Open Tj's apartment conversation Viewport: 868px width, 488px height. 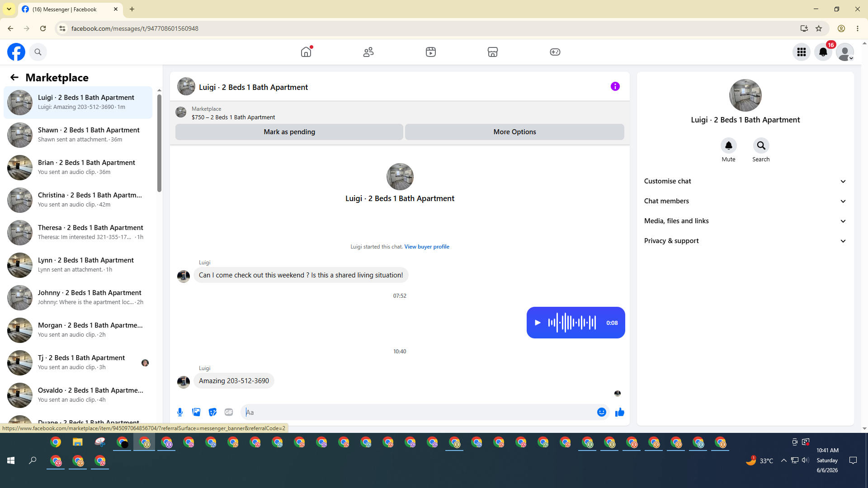pyautogui.click(x=78, y=362)
